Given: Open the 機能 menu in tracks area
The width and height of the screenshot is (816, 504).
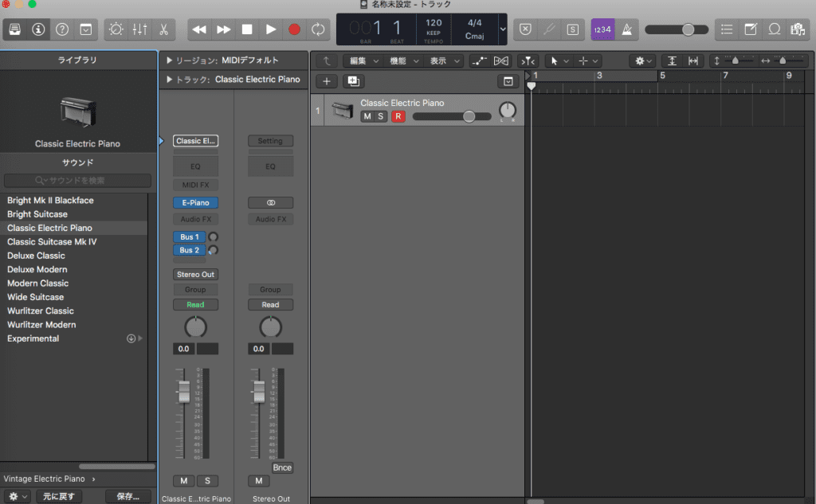Looking at the screenshot, I should [404, 61].
